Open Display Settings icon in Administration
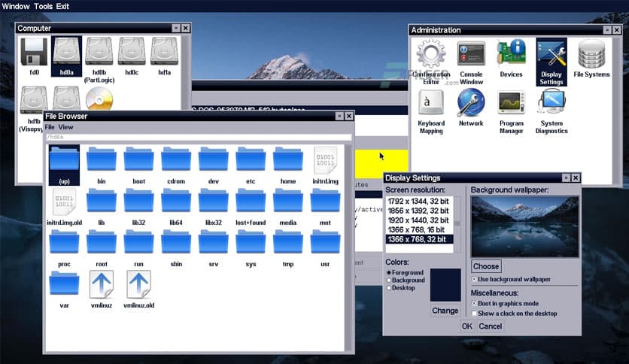The image size is (629, 364). pyautogui.click(x=552, y=62)
